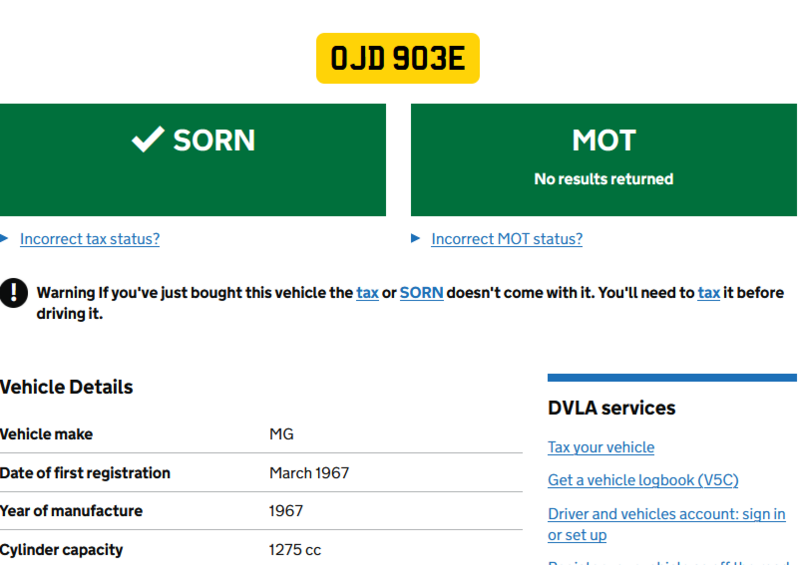This screenshot has height=565, width=800.
Task: Select the March 1967 registration date value
Action: click(x=309, y=473)
